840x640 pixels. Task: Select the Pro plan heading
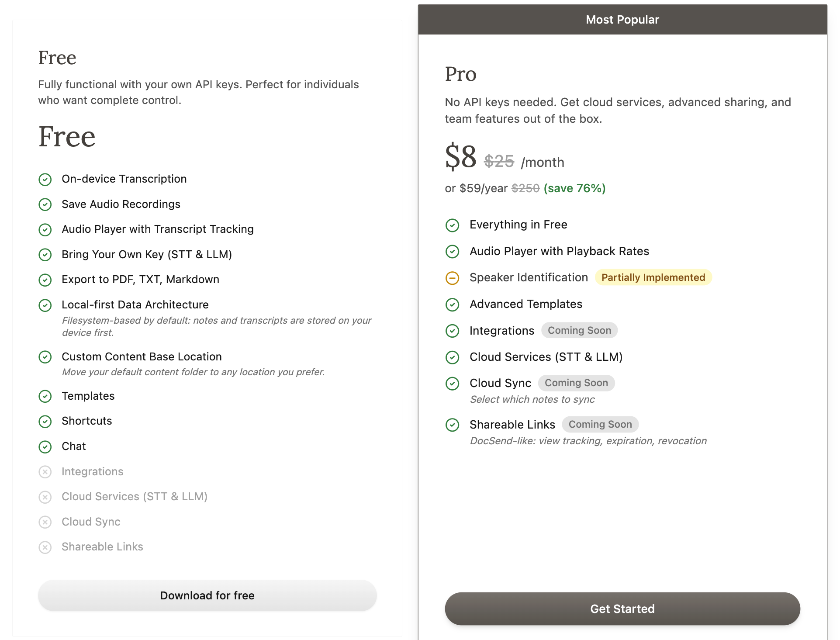coord(460,74)
